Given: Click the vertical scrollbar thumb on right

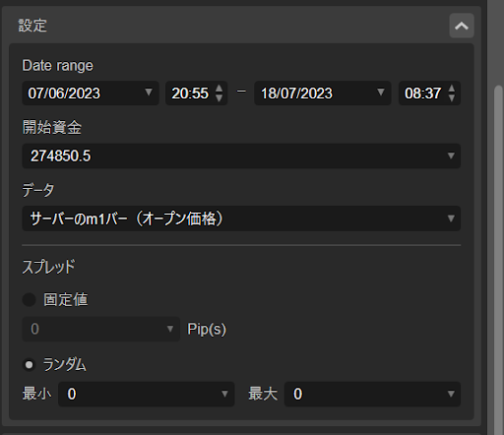Looking at the screenshot, I should pos(499,259).
